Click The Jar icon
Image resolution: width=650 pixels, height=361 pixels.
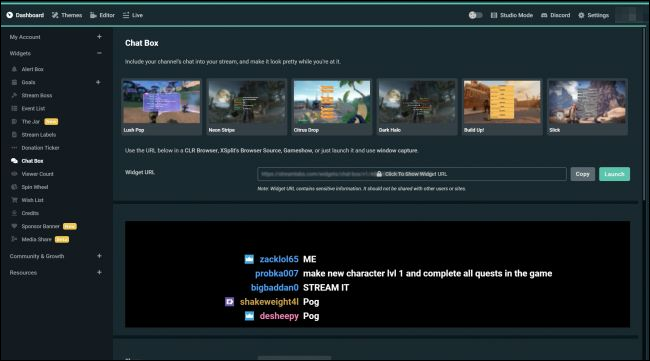[x=14, y=121]
